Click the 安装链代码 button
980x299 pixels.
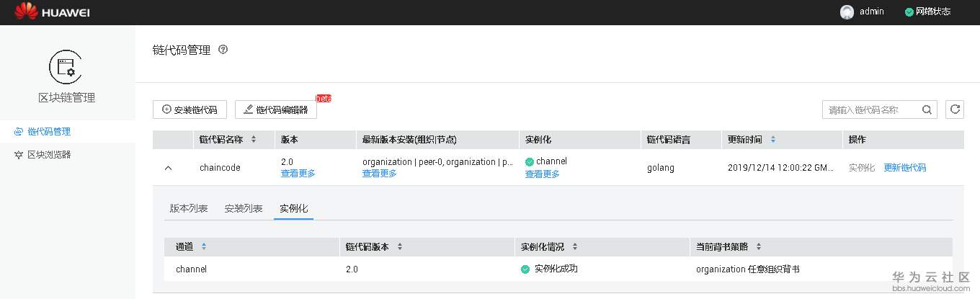pyautogui.click(x=190, y=110)
